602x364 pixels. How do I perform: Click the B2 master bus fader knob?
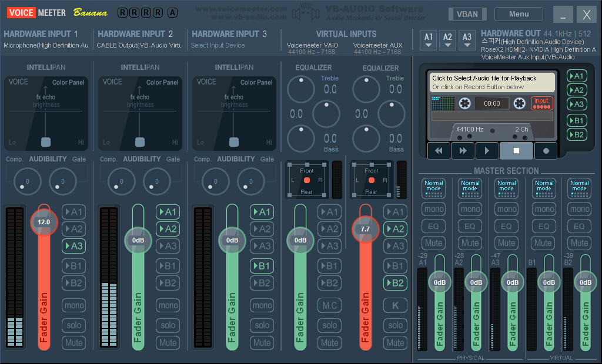585,282
